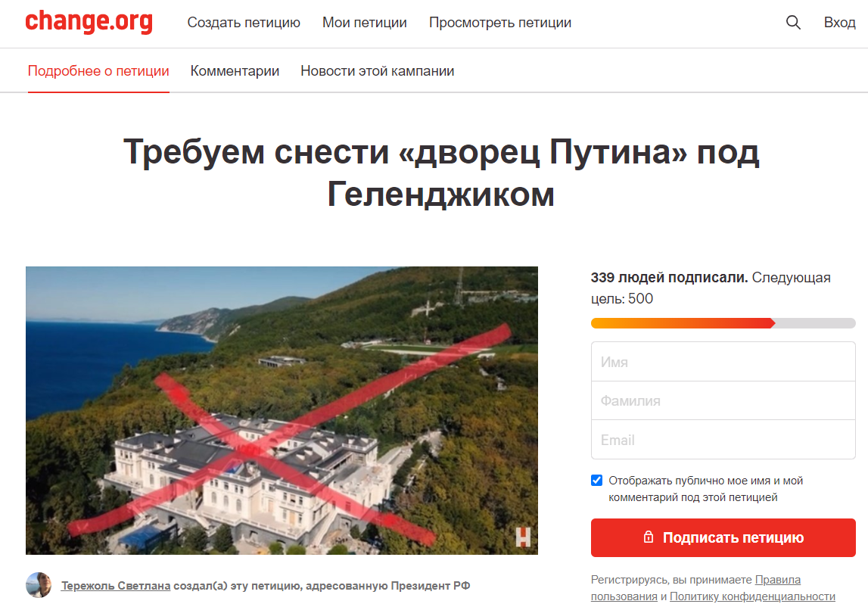Go to Мои петиции

[x=365, y=23]
